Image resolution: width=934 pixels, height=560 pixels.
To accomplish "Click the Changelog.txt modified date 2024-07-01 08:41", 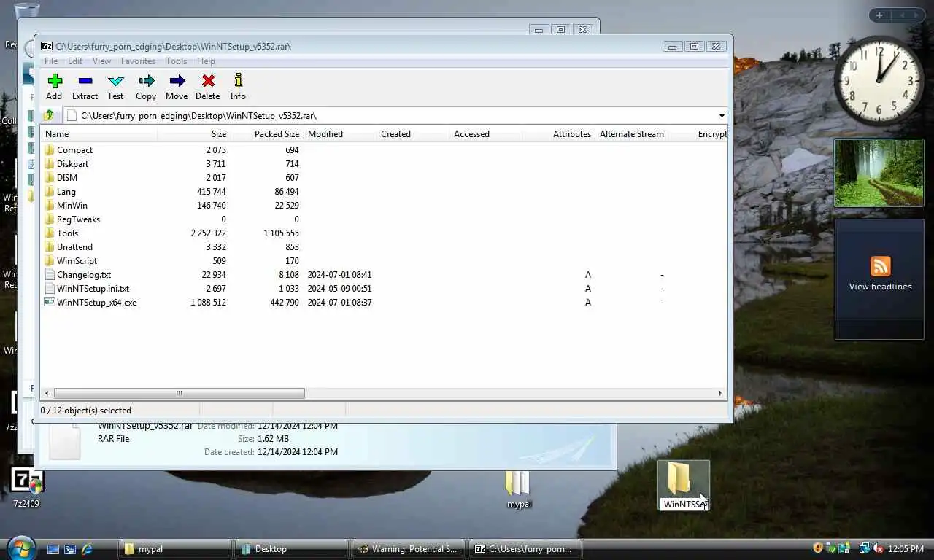I will [x=339, y=275].
